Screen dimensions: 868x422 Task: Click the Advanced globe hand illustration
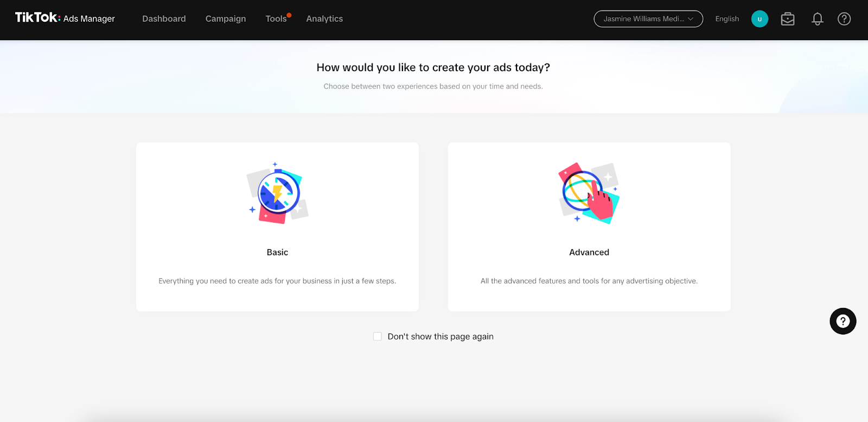point(589,193)
